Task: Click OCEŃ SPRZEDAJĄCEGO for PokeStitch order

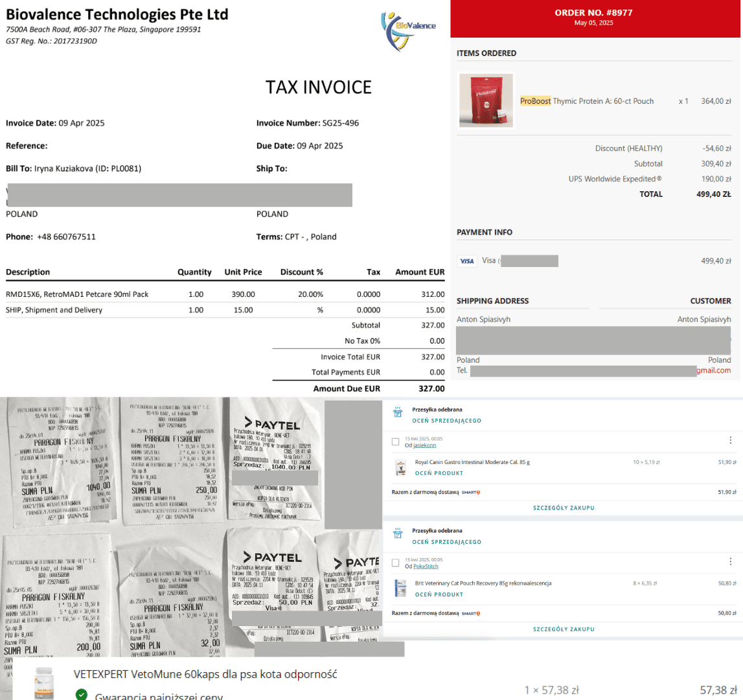Action: [x=446, y=542]
